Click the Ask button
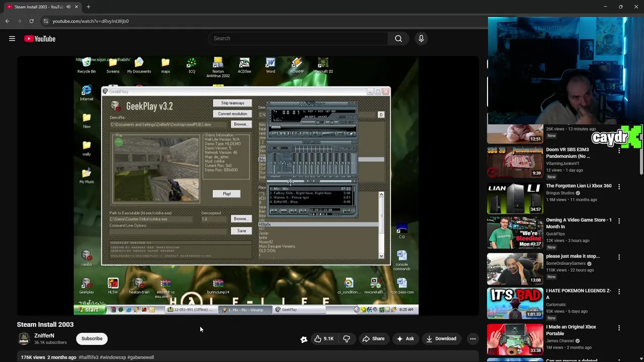 [x=406, y=339]
